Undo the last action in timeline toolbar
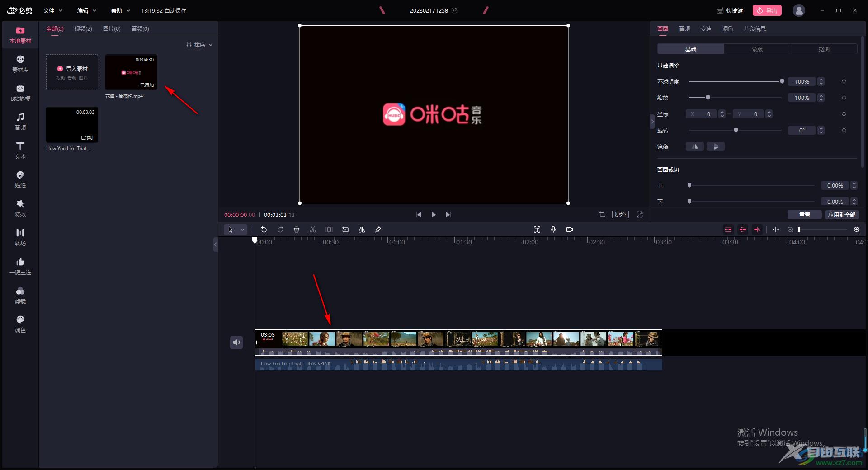This screenshot has height=470, width=868. pyautogui.click(x=264, y=230)
